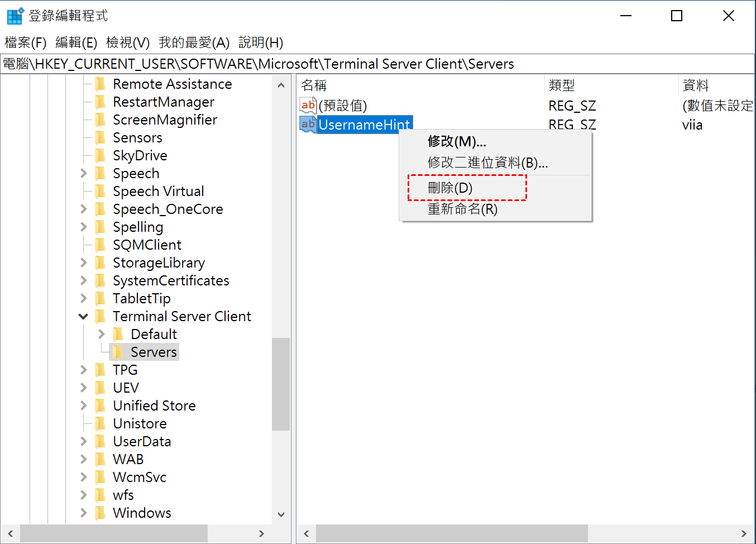Click tree pane scroll-down arrow
This screenshot has width=756, height=544.
click(x=281, y=514)
